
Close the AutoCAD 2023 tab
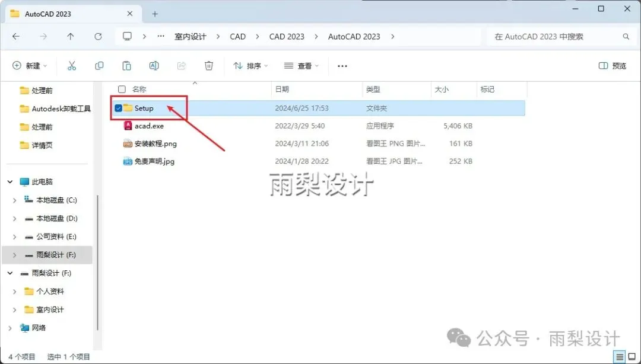click(x=129, y=14)
